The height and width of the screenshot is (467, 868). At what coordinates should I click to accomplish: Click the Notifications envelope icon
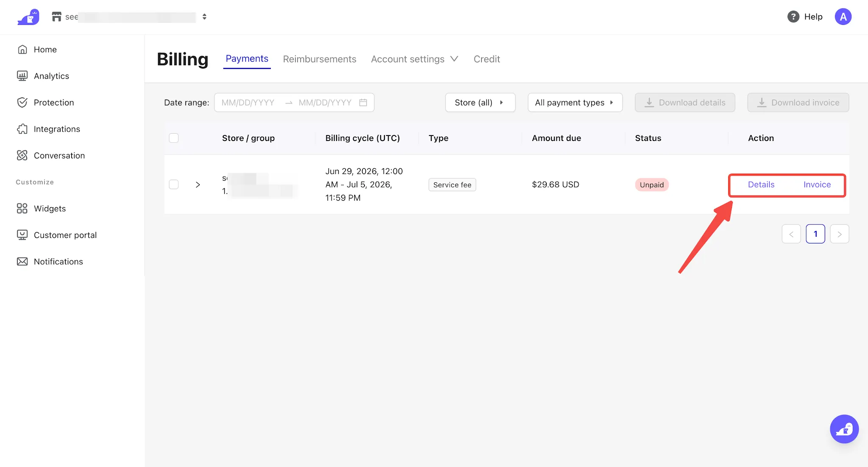tap(22, 262)
